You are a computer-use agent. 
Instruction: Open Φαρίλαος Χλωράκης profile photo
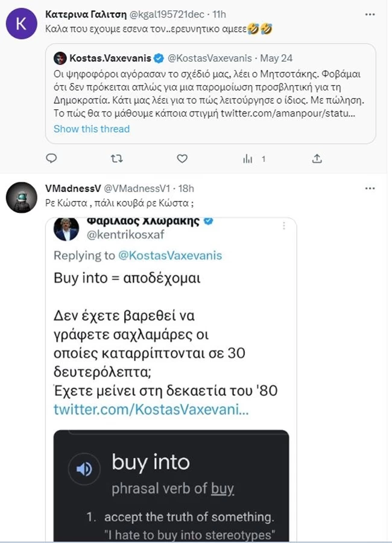[x=66, y=229]
